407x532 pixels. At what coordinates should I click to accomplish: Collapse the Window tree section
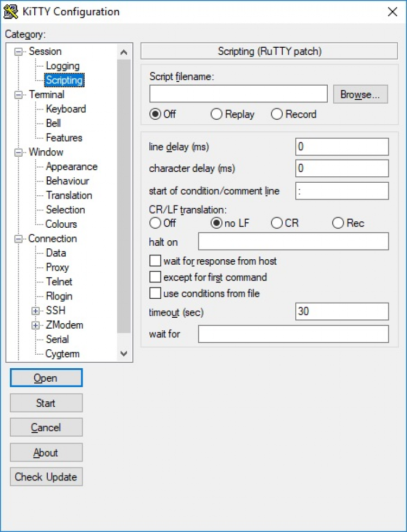click(19, 152)
